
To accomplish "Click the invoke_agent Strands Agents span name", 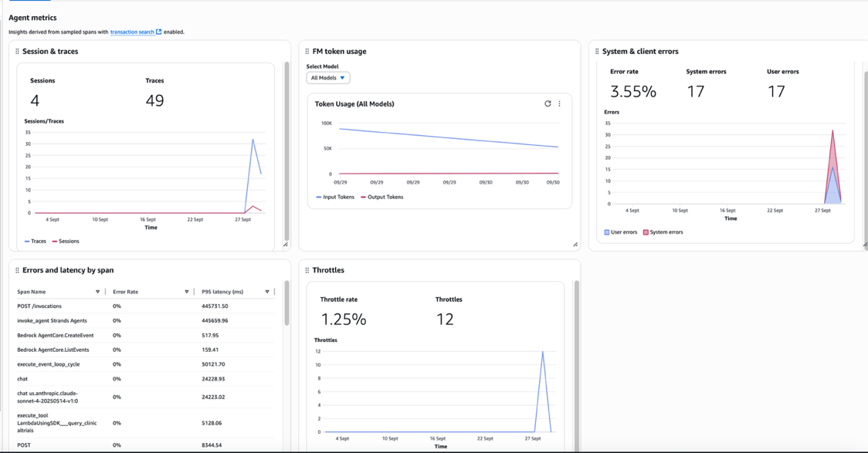I will pyautogui.click(x=52, y=320).
